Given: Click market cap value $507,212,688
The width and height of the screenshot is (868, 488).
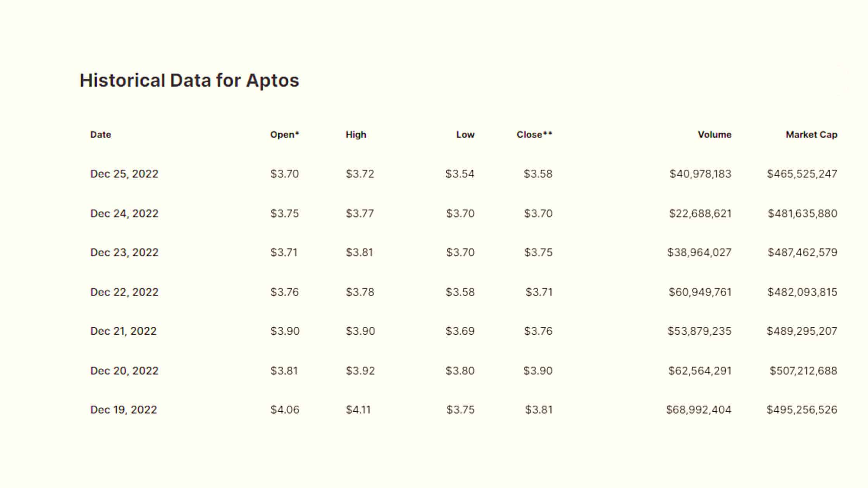Looking at the screenshot, I should tap(803, 371).
